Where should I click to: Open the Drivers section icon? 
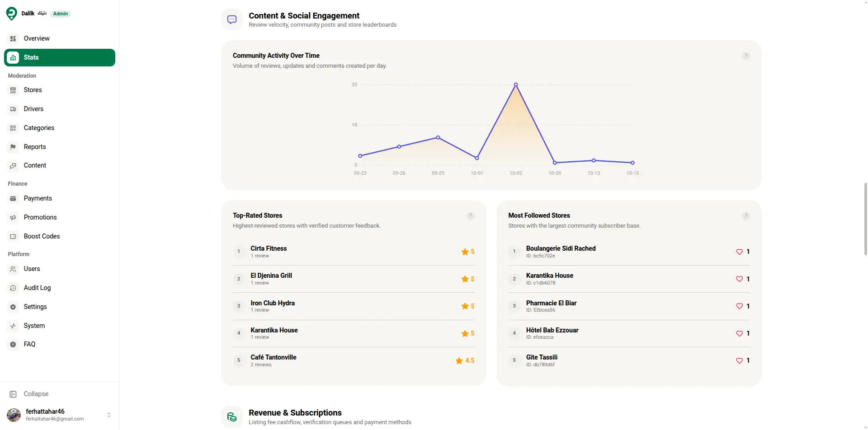(13, 109)
